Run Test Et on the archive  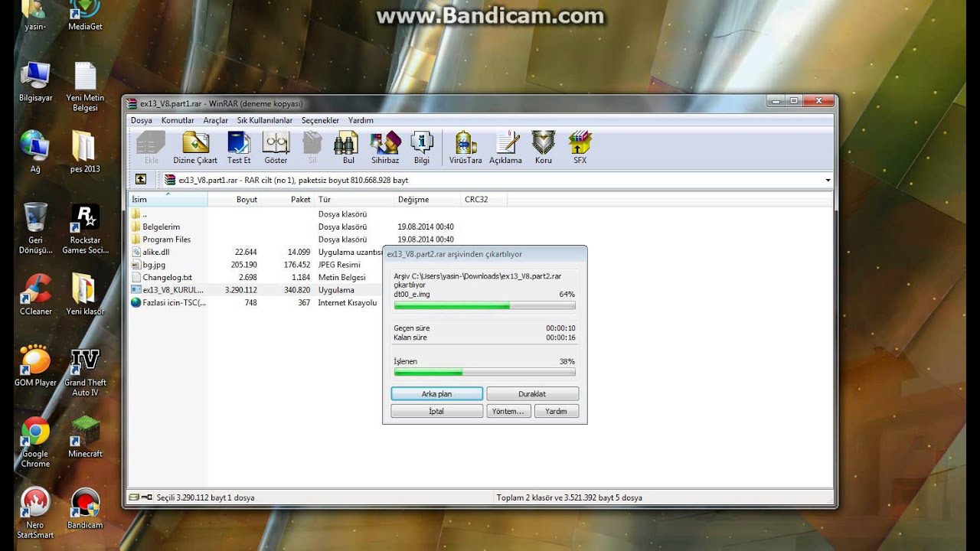239,148
